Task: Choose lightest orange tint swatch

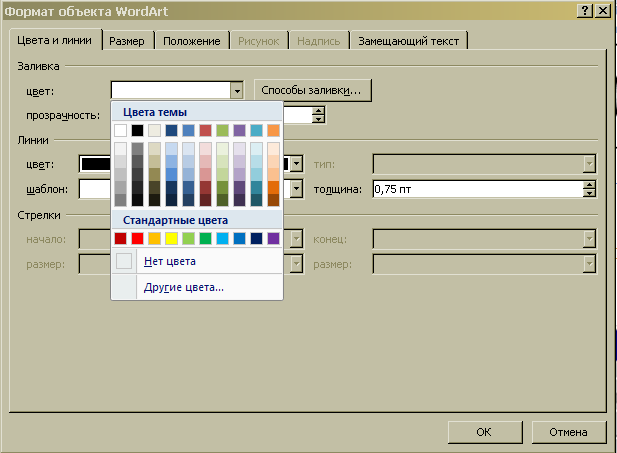Action: (x=273, y=149)
